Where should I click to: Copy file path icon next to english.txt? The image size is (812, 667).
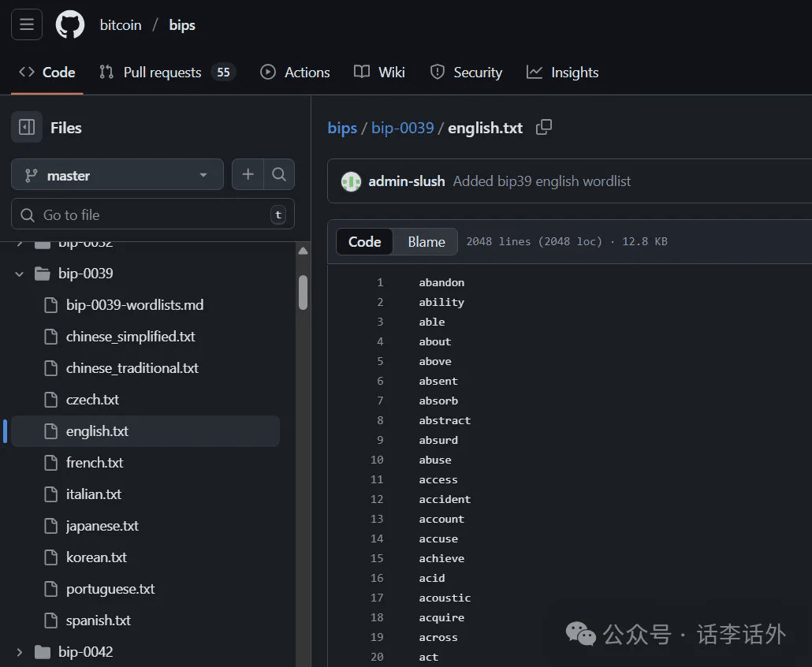coord(544,127)
